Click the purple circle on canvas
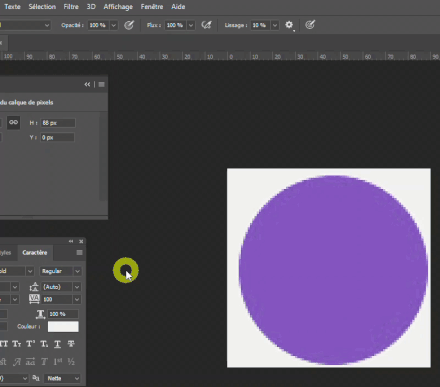The image size is (440, 387). click(x=333, y=270)
